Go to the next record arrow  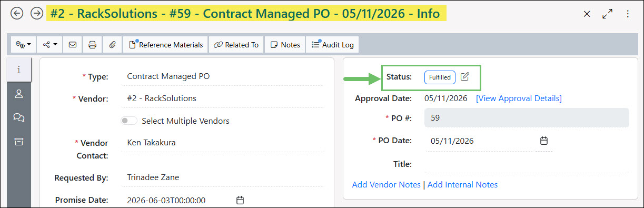coord(36,14)
